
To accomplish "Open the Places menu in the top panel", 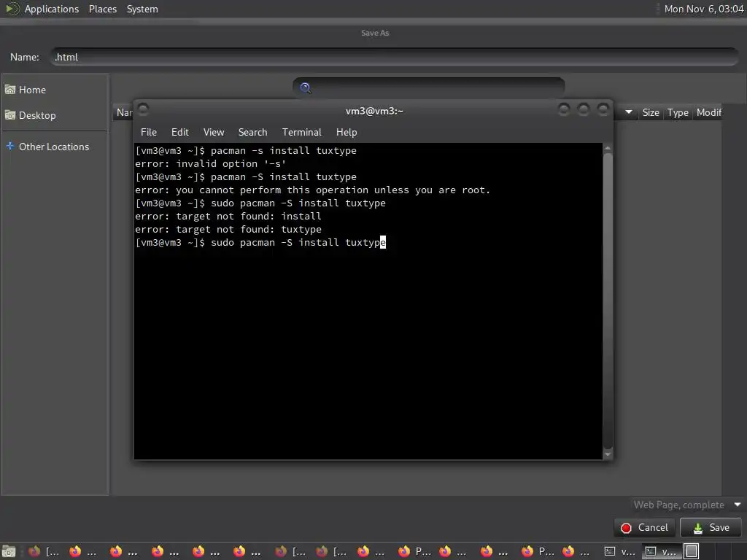I will pyautogui.click(x=102, y=9).
